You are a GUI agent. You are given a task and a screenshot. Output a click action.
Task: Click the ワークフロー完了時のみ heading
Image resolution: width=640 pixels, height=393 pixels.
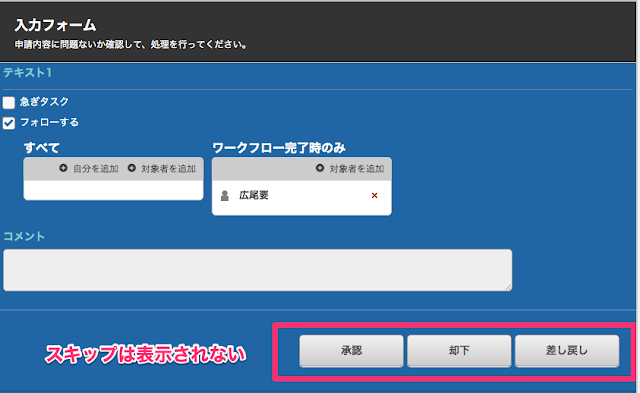(x=279, y=148)
